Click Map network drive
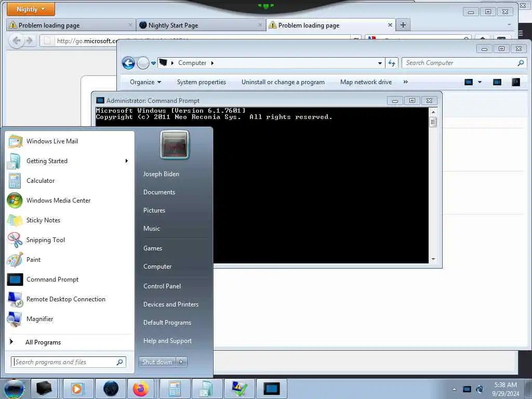 (366, 82)
